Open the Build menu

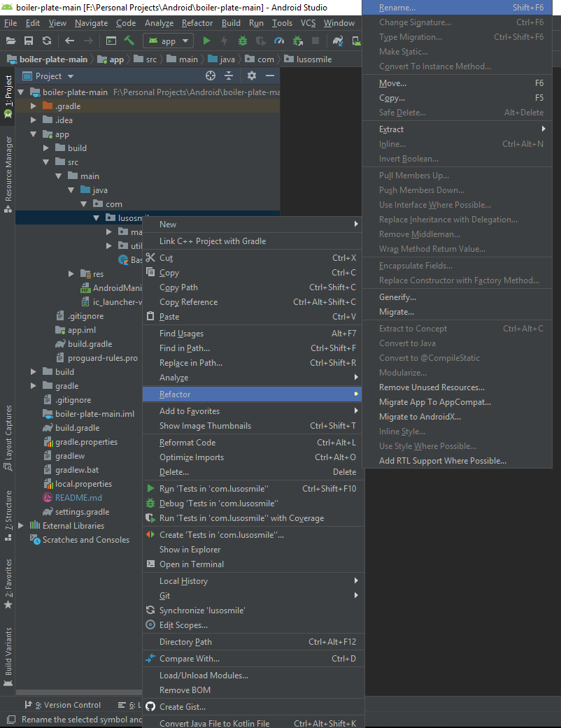231,23
